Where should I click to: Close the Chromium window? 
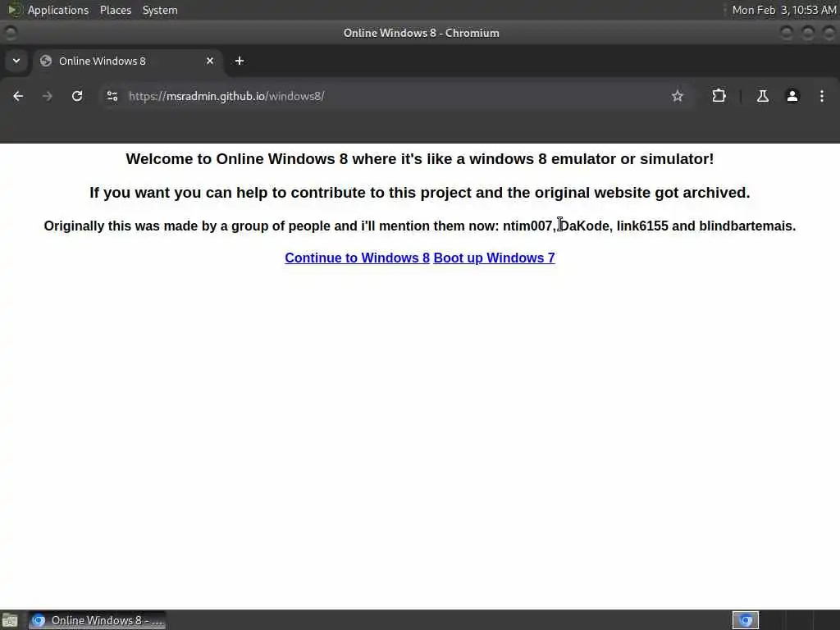(x=829, y=33)
